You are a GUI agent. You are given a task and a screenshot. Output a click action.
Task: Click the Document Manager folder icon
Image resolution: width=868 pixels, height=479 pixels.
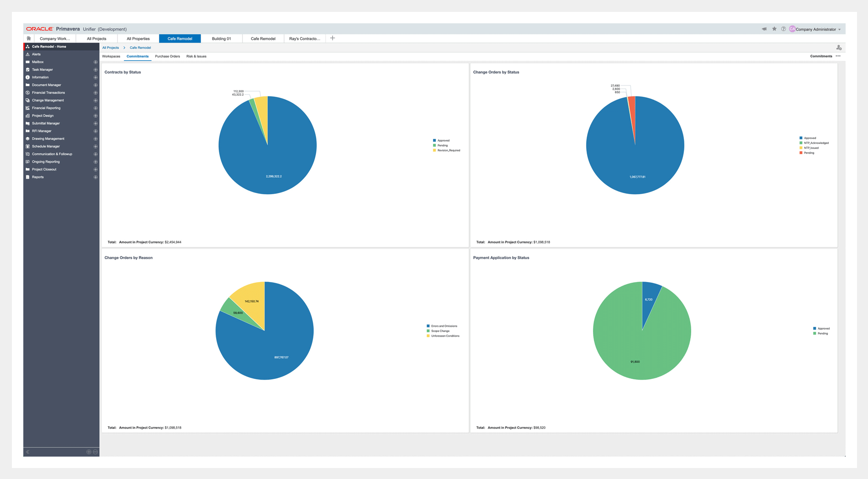click(28, 85)
